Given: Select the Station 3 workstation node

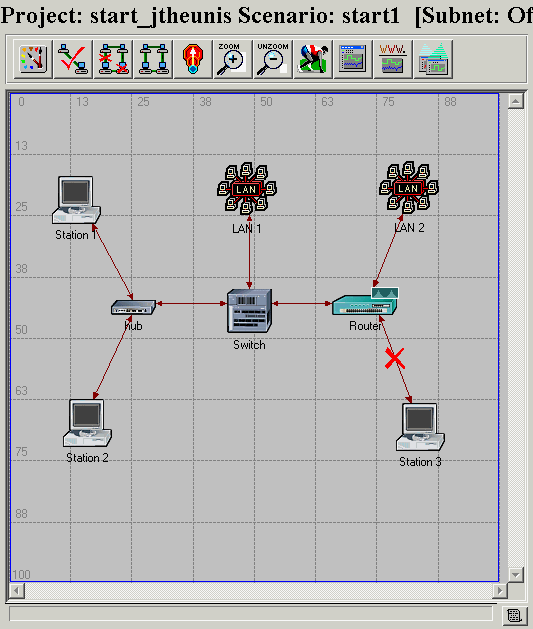Looking at the screenshot, I should click(420, 427).
